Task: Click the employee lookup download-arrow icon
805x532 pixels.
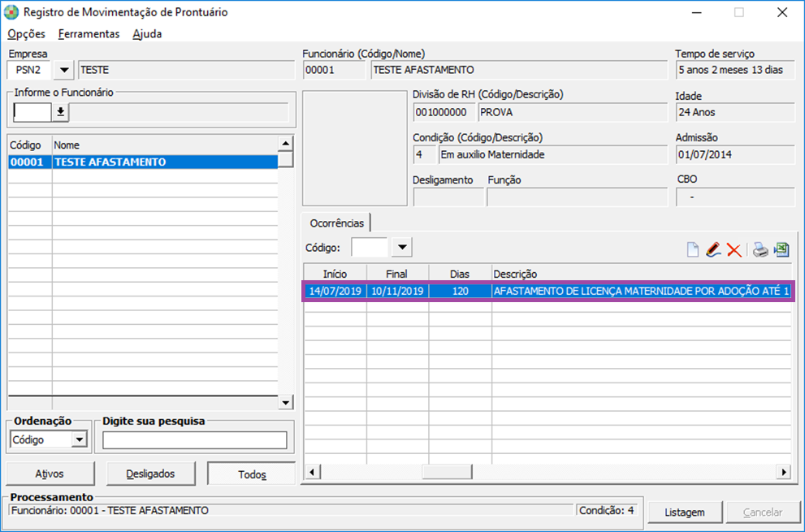Action: tap(61, 112)
